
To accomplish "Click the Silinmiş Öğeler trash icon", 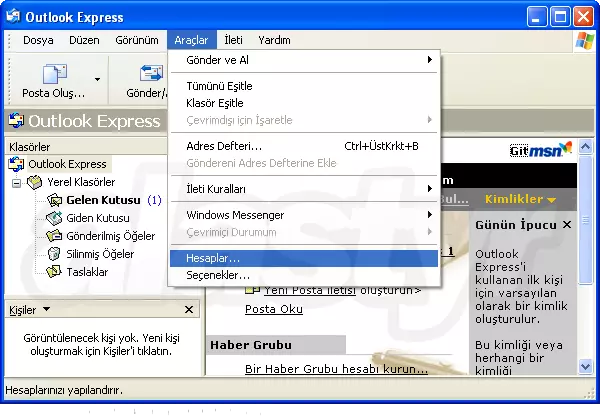I will (54, 254).
